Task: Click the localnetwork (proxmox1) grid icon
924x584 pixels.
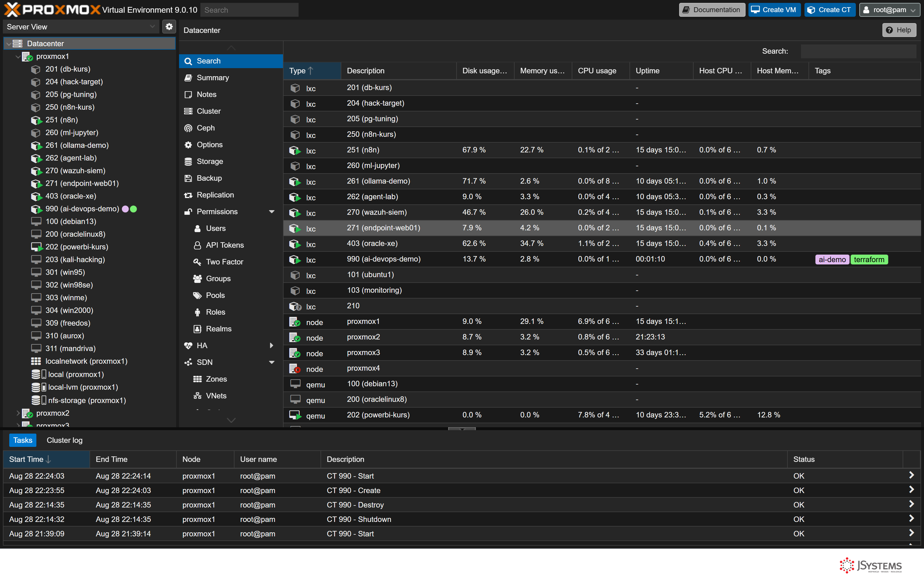Action: [36, 361]
